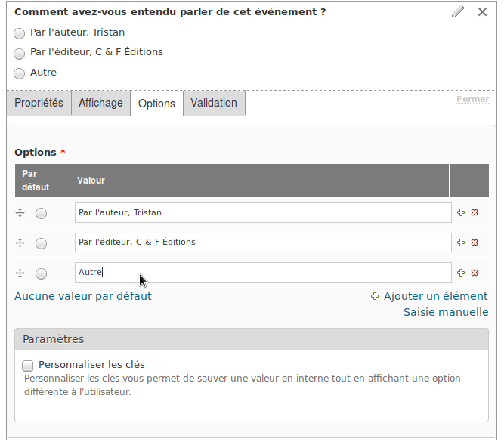Click 'Aucune valeur par défaut' link

(83, 296)
